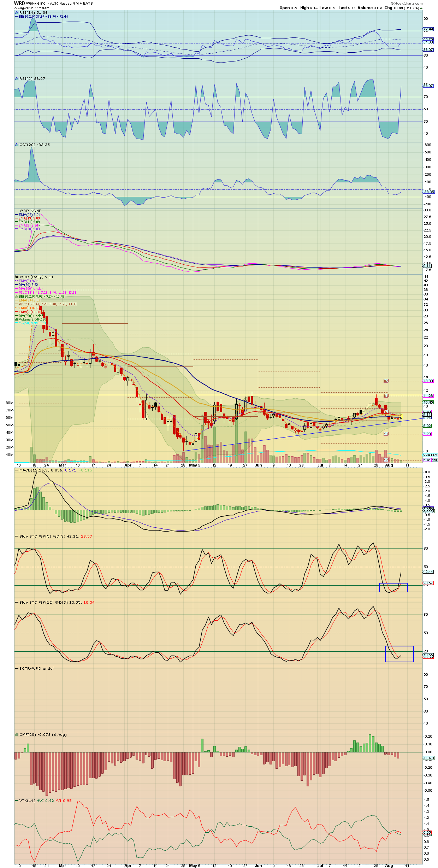Click the 7.29 pivot price tag
Image resolution: width=438 pixels, height=868 pixels.
coord(427,434)
